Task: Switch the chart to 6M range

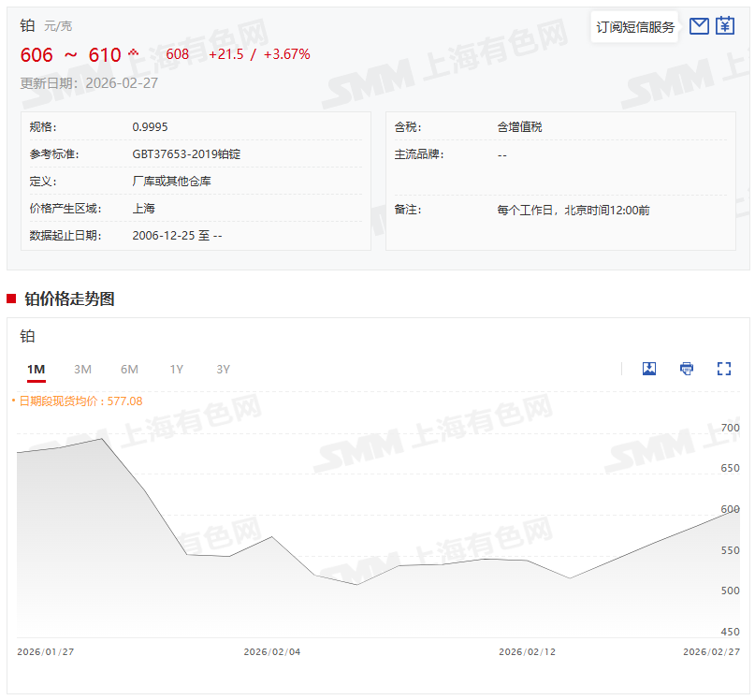Action: (129, 370)
